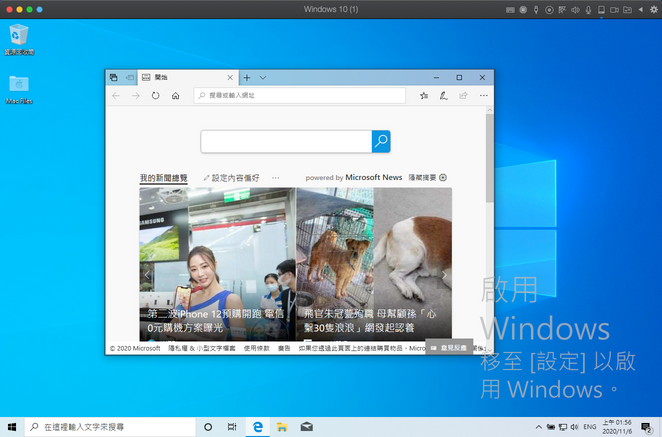Open Parallels configuration gear icon
The image size is (662, 437).
(x=654, y=9)
